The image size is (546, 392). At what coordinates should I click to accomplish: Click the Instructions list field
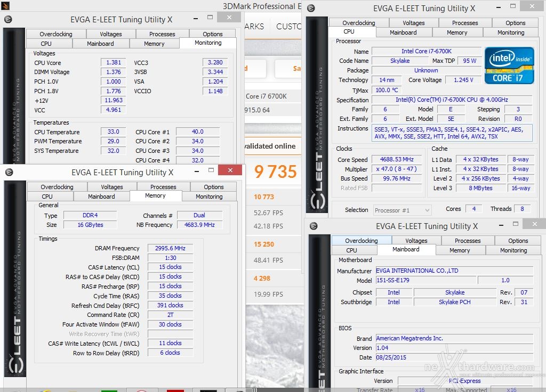click(452, 133)
